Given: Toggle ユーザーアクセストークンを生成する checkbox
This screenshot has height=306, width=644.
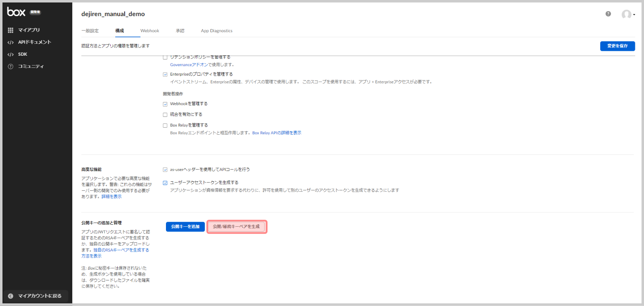Looking at the screenshot, I should (165, 183).
